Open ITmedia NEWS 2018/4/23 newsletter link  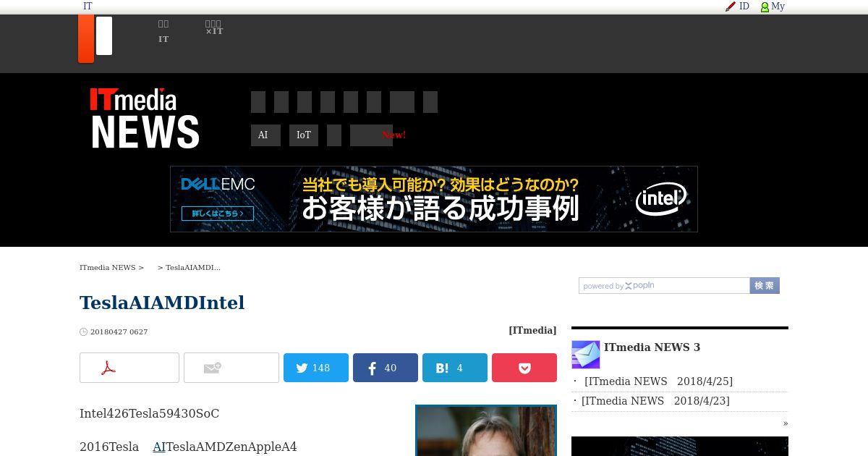point(655,401)
